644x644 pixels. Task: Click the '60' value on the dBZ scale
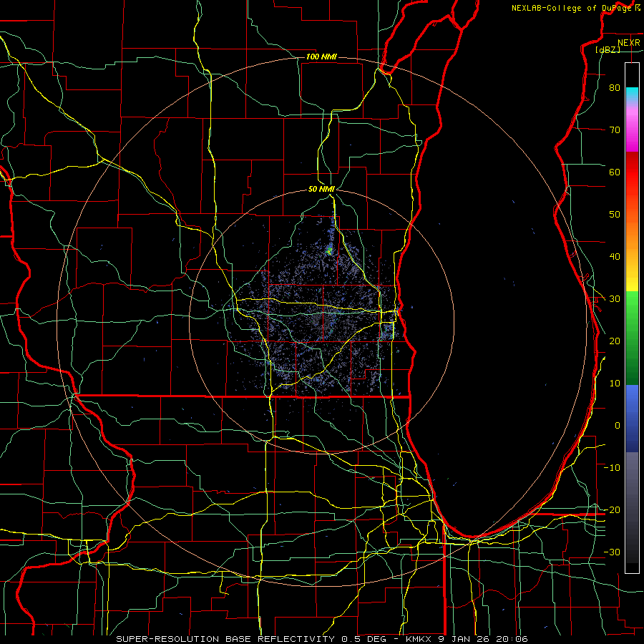point(615,172)
